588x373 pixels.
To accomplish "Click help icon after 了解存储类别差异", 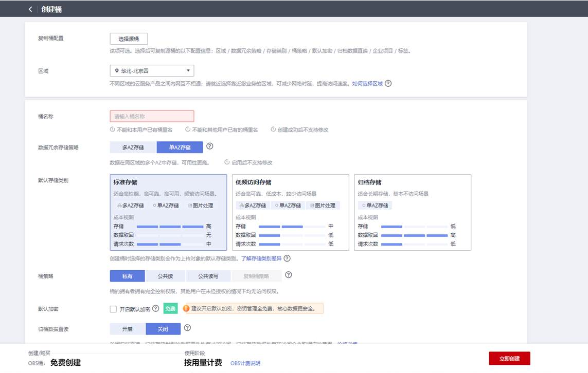I will (x=287, y=258).
